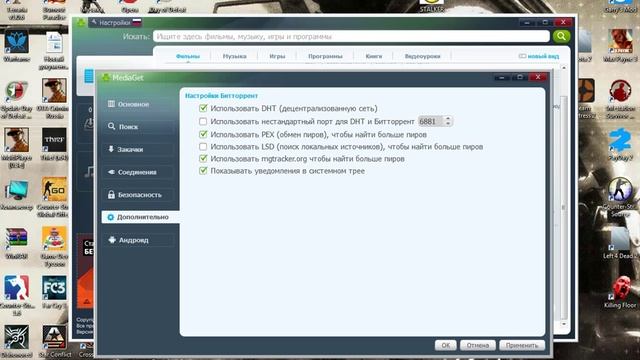The height and width of the screenshot is (360, 640).
Task: Switch to the 'Фильмы' category tab
Action: (x=188, y=56)
